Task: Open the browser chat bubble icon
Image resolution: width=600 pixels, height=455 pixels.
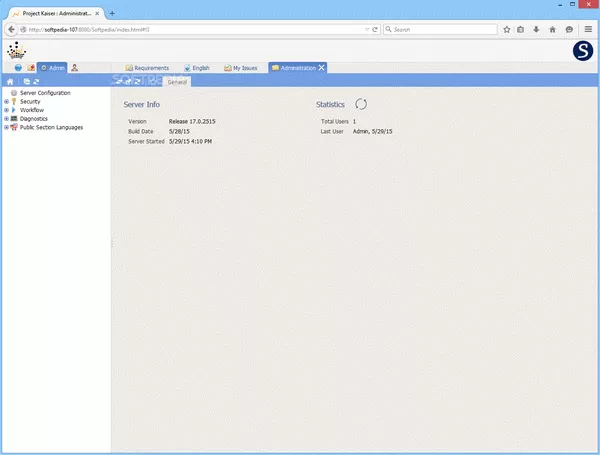Action: [569, 29]
